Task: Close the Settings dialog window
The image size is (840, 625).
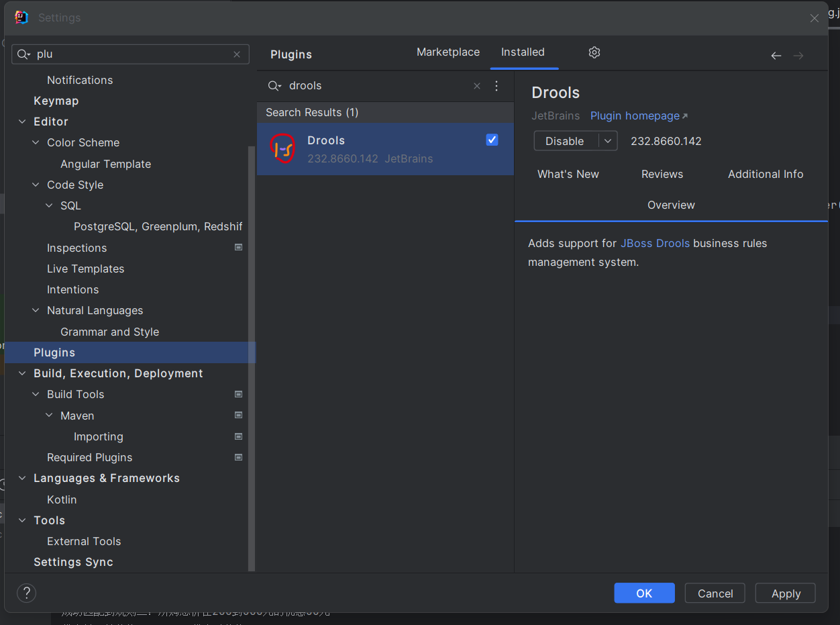Action: tap(814, 18)
